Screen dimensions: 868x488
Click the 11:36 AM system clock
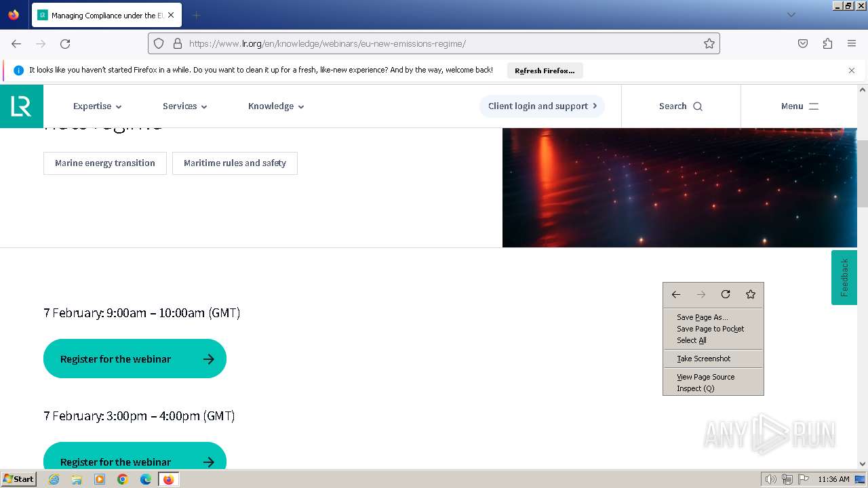click(x=833, y=479)
